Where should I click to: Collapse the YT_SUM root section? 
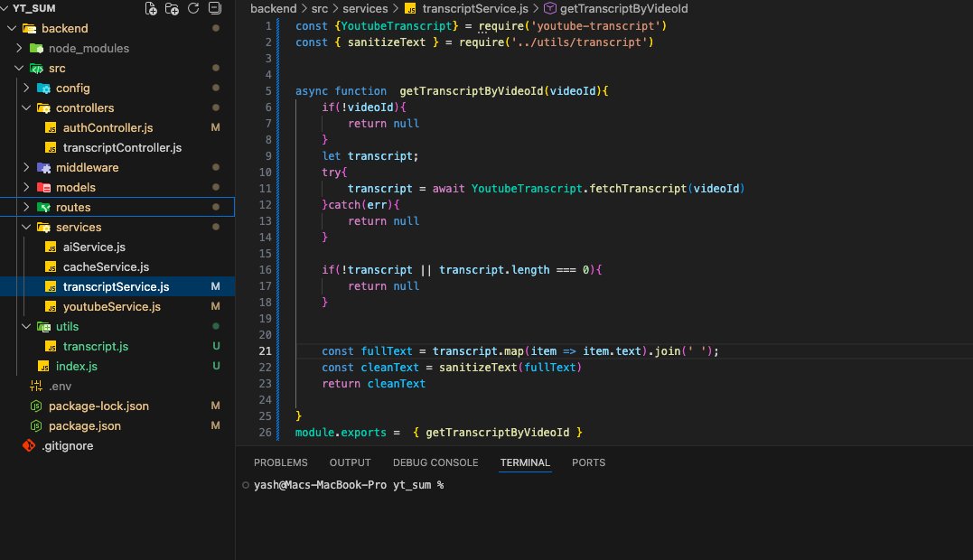click(x=5, y=8)
